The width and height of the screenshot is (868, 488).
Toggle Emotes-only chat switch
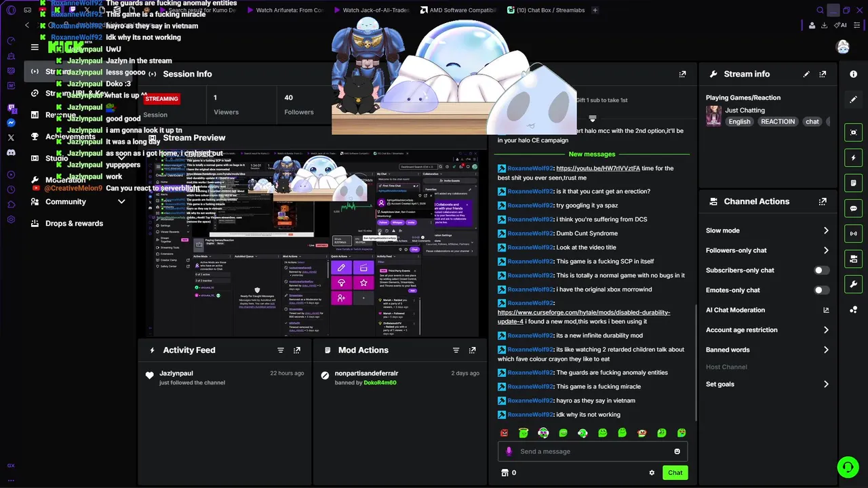point(821,290)
